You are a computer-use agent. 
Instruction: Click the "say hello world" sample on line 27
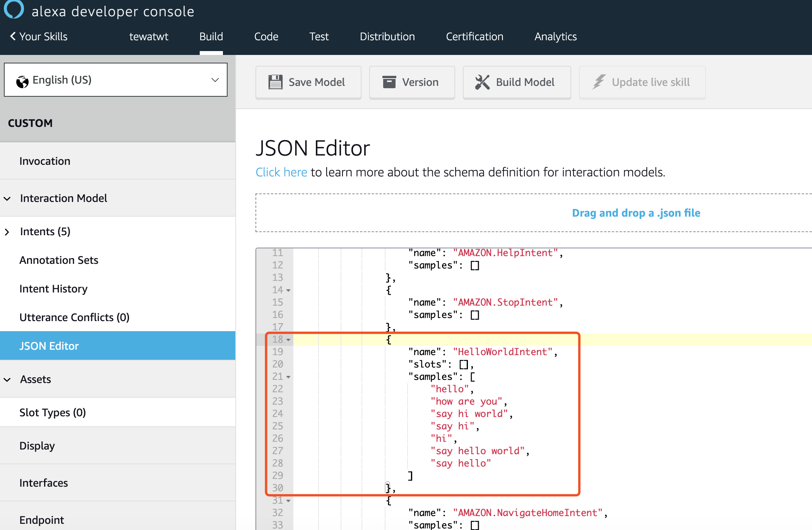coord(478,451)
